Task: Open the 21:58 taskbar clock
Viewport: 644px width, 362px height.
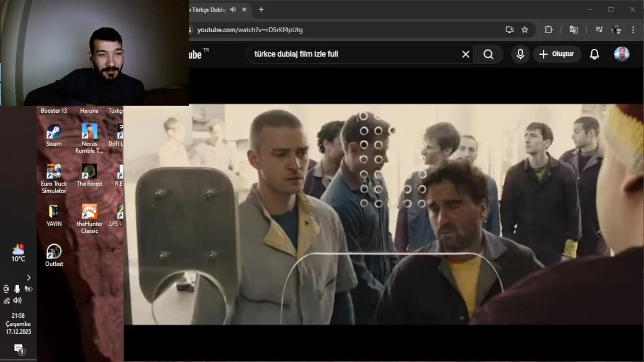Action: 18,324
